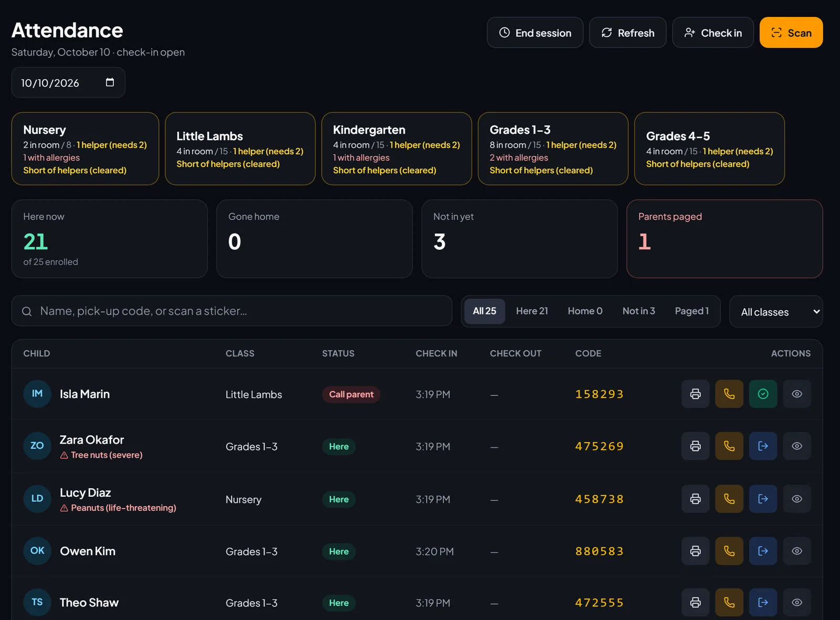
Task: Show Zara Okafor's details via eye icon
Action: pyautogui.click(x=797, y=446)
